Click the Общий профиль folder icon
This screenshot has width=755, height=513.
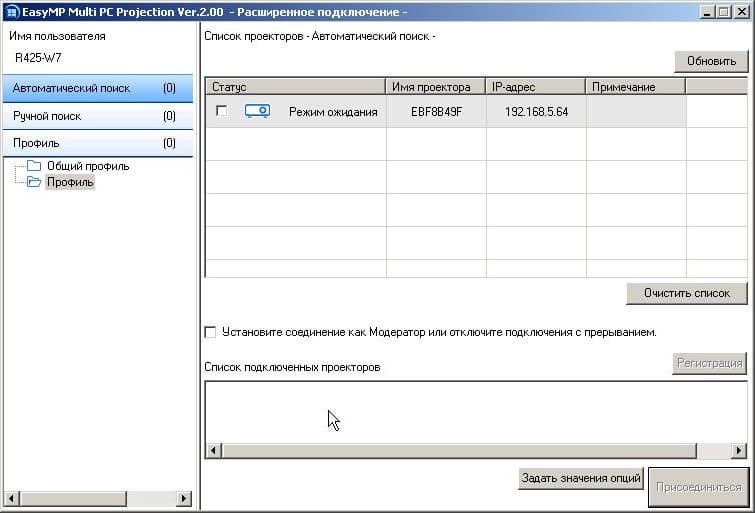(x=34, y=166)
